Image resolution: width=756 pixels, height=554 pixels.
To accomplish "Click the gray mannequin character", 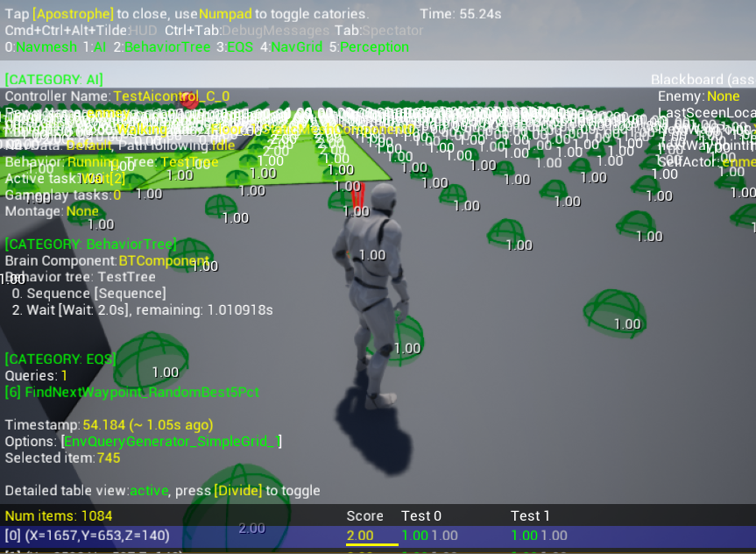I will [374, 295].
